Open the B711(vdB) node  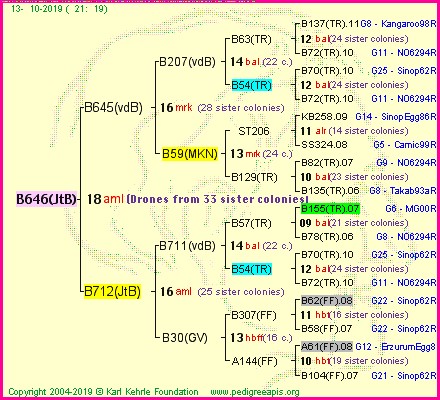point(187,246)
